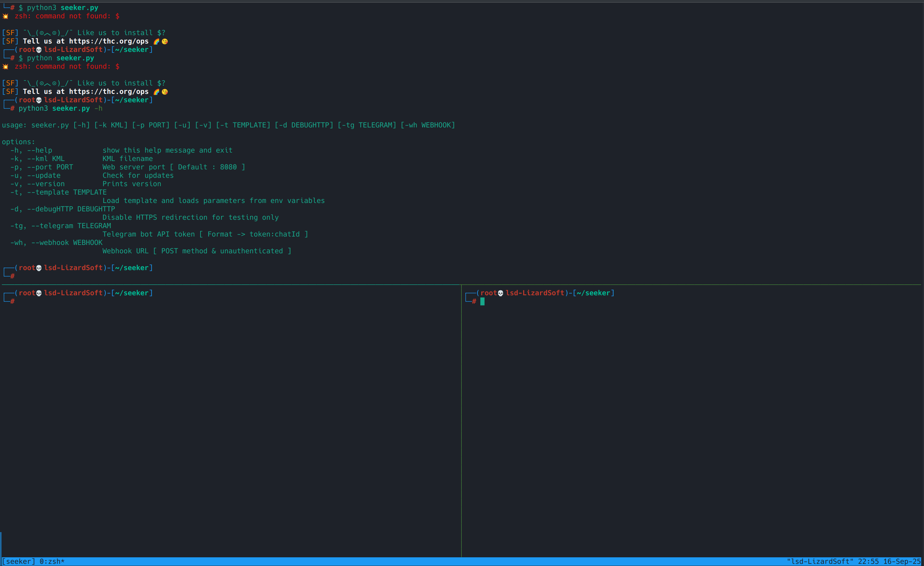Viewport: 924px width, 566px height.
Task: Click the first explosion error icon
Action: tap(5, 16)
